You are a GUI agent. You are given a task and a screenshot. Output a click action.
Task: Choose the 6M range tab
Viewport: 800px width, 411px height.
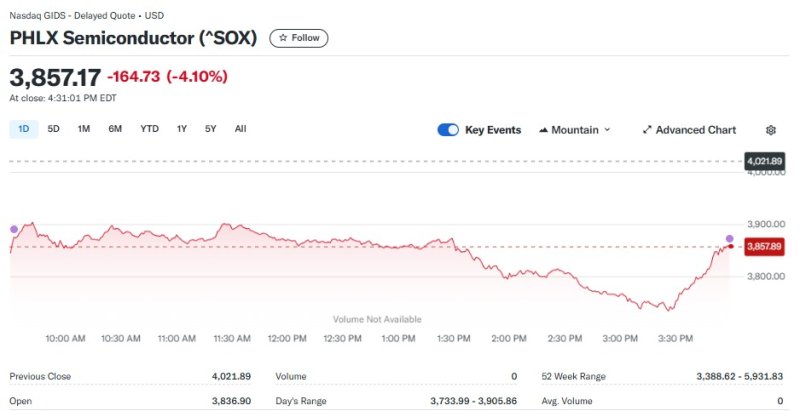[x=115, y=129]
